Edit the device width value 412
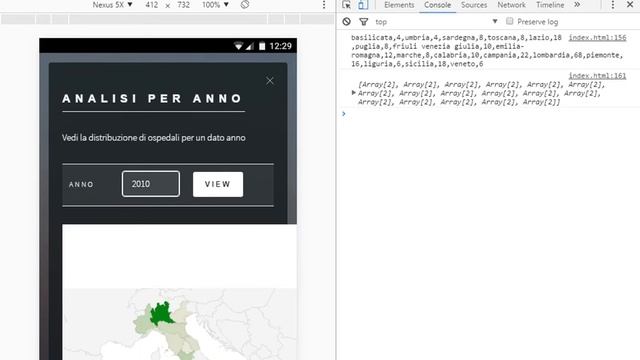This screenshot has height=360, width=640. (151, 5)
